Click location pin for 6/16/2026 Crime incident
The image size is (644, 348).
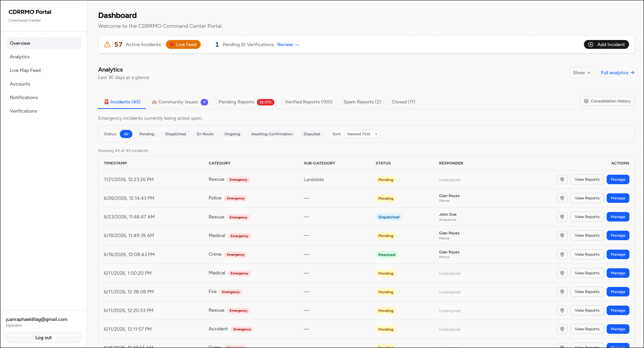(x=562, y=254)
